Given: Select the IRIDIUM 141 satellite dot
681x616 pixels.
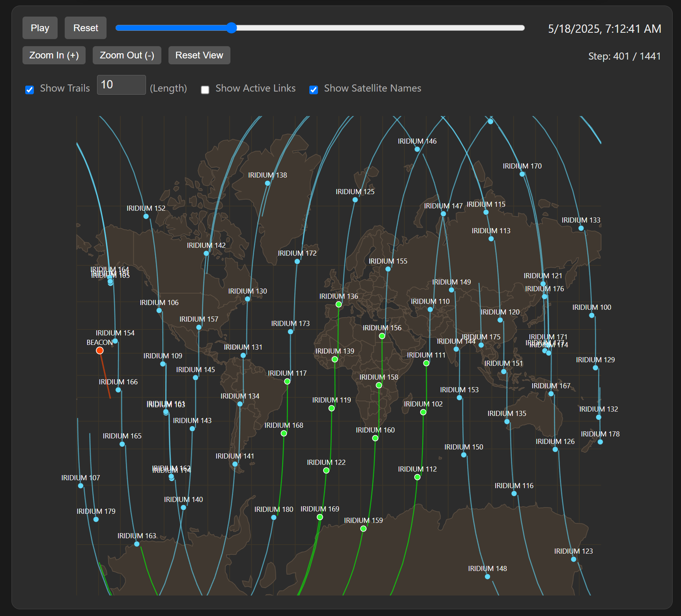Looking at the screenshot, I should click(235, 464).
